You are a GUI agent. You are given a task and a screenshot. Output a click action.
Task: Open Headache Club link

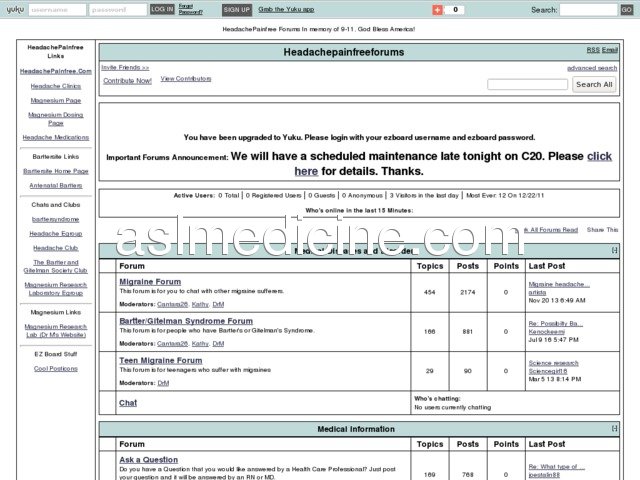[x=56, y=248]
